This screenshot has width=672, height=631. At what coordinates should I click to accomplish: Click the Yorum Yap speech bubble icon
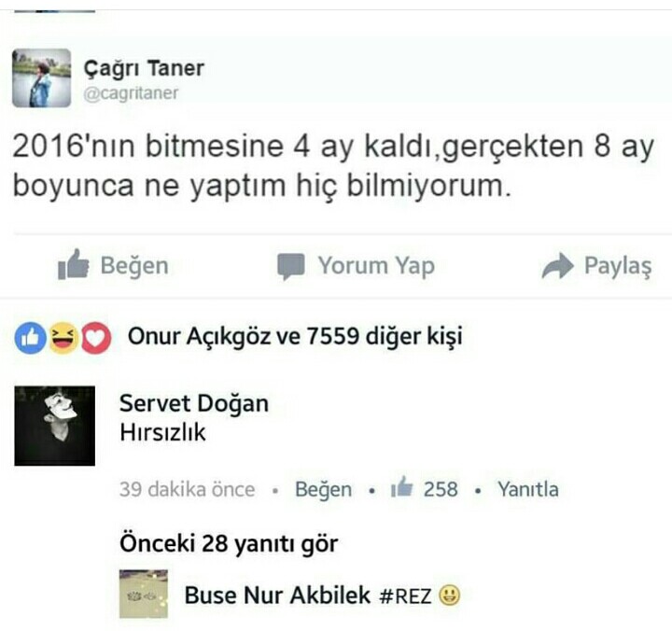[x=291, y=267]
